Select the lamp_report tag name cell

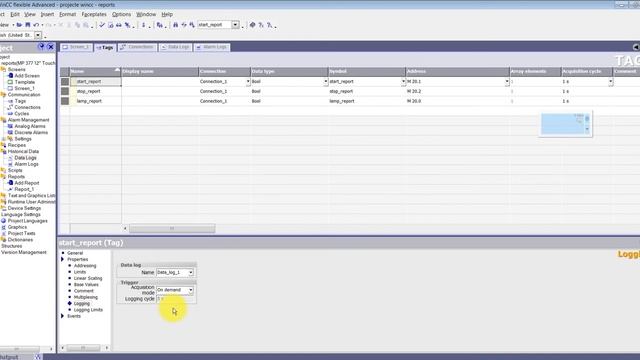pyautogui.click(x=96, y=101)
